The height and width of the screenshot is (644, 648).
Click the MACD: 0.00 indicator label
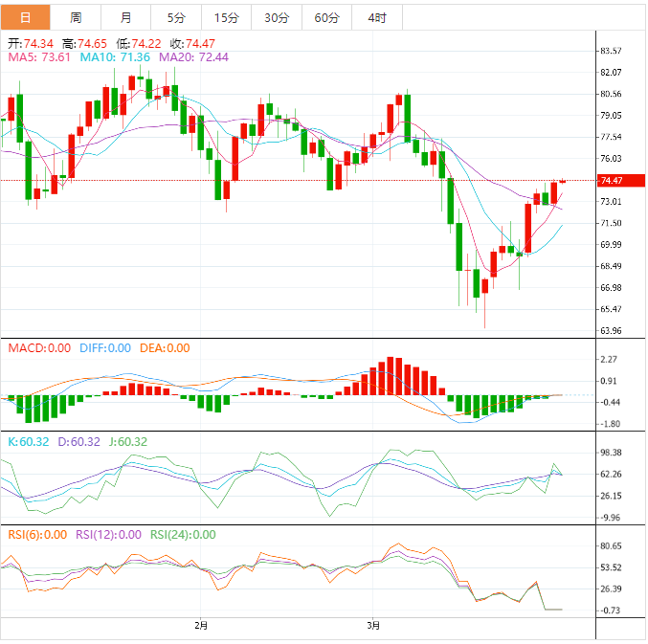pyautogui.click(x=38, y=348)
